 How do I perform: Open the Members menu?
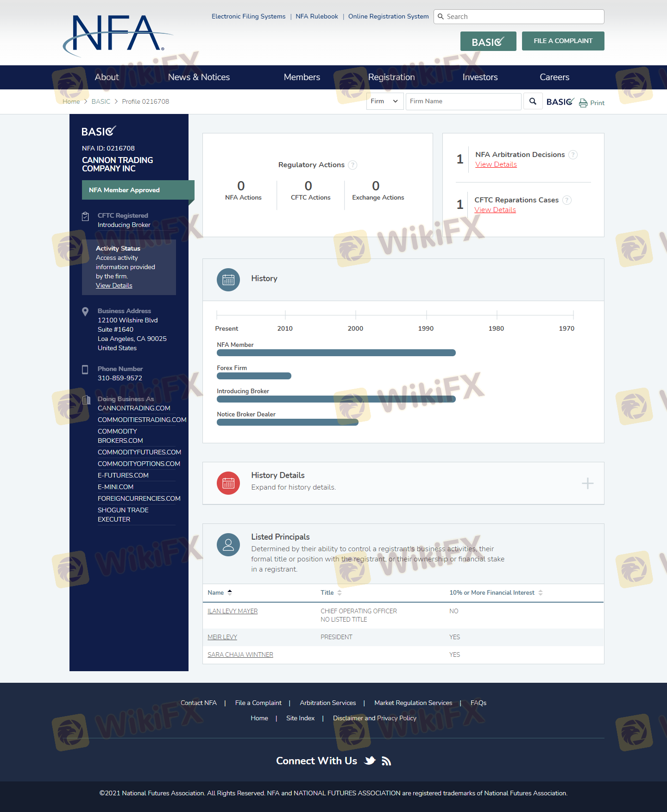(x=302, y=77)
